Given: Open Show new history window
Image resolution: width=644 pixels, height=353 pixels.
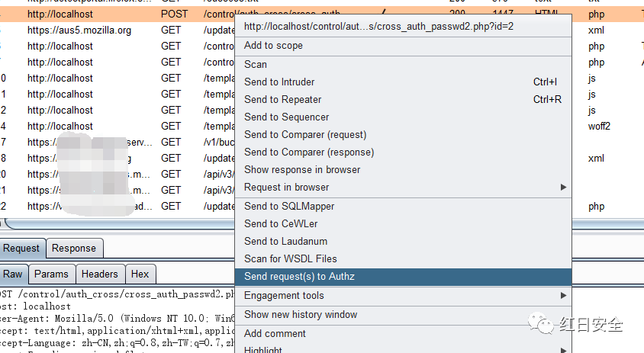Looking at the screenshot, I should coord(301,314).
